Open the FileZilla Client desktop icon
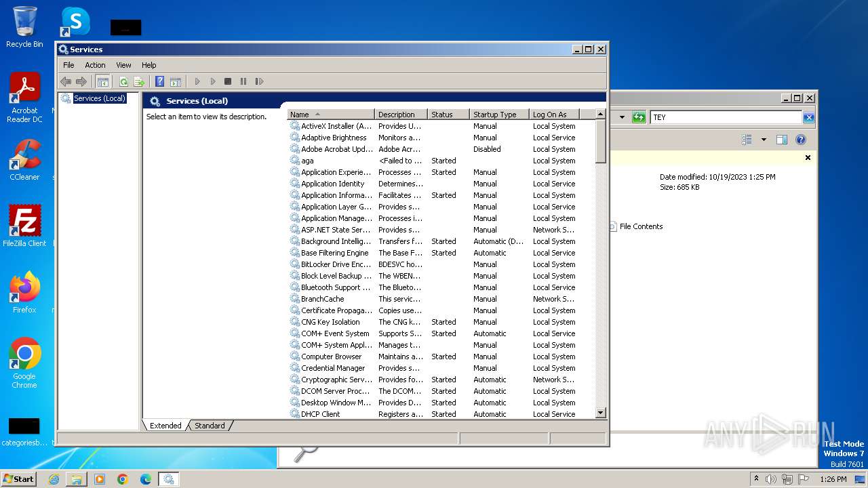 tap(24, 226)
